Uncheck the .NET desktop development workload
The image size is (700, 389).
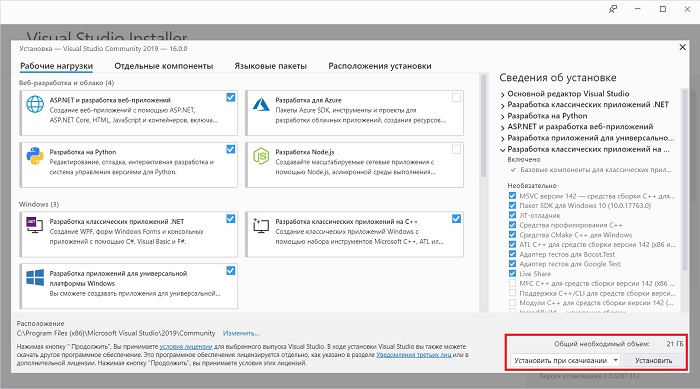coord(230,218)
